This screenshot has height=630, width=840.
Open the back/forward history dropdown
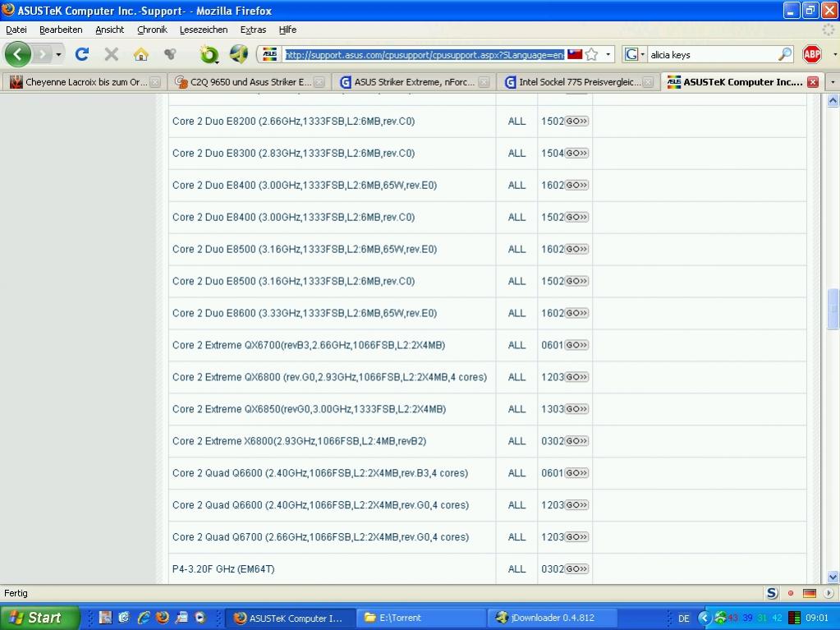point(58,55)
